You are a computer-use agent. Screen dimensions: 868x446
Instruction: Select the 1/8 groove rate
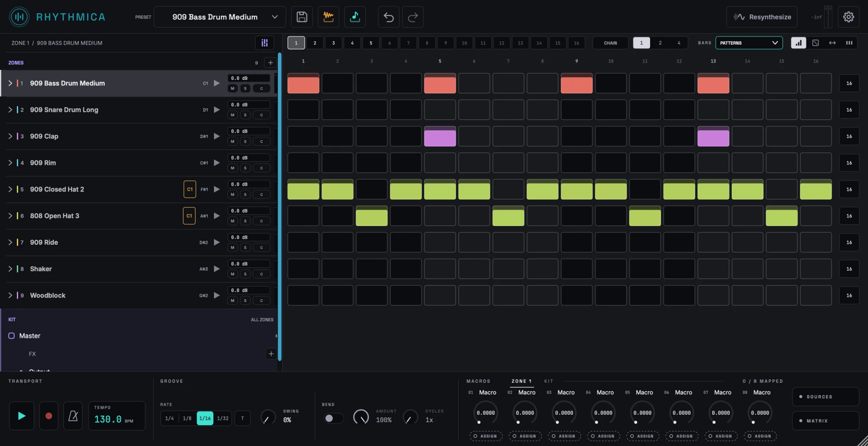(187, 418)
